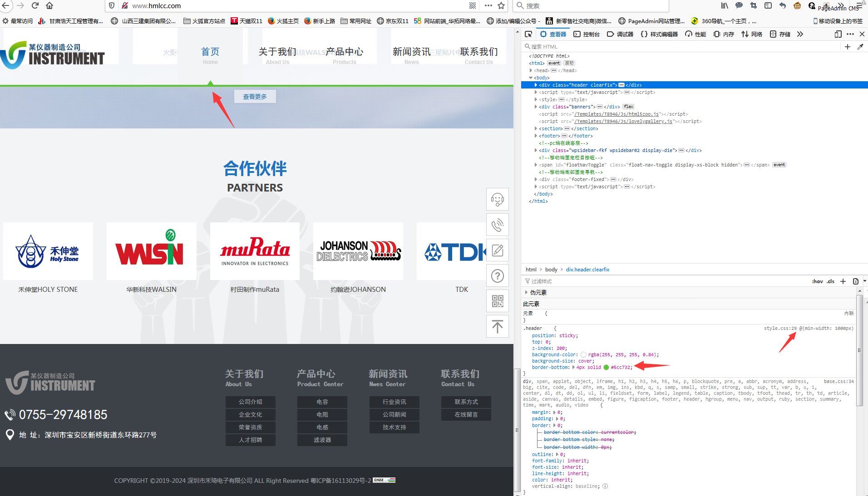Open the #5cc732 border color swatch
Image resolution: width=868 pixels, height=496 pixels.
pyautogui.click(x=606, y=368)
